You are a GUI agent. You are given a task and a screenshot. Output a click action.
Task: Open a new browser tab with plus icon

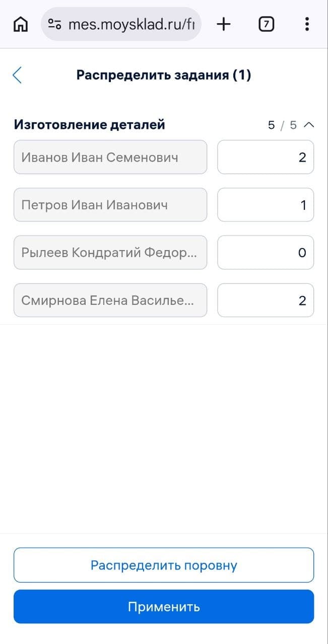click(223, 24)
